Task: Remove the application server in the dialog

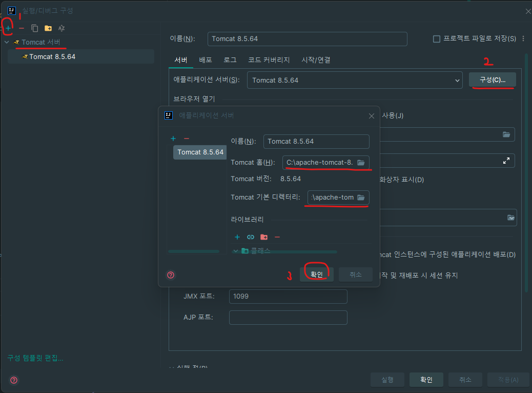Action: 186,139
